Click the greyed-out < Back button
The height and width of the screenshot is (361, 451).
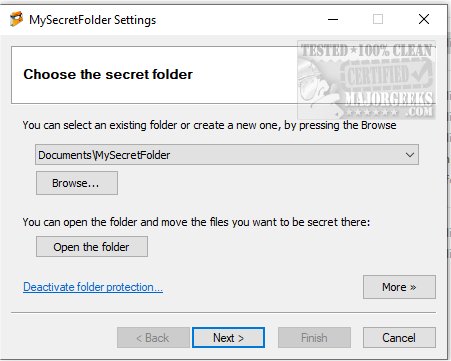coord(153,338)
